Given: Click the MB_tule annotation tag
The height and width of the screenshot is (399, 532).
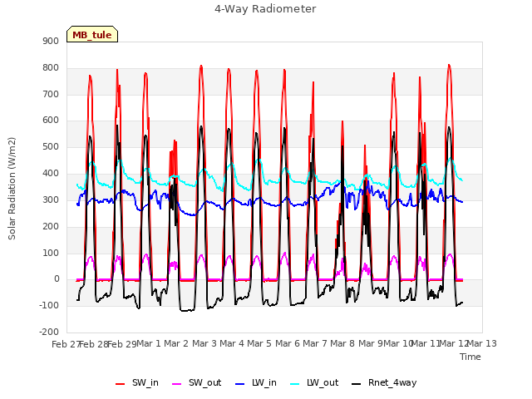Looking at the screenshot, I should tap(92, 34).
